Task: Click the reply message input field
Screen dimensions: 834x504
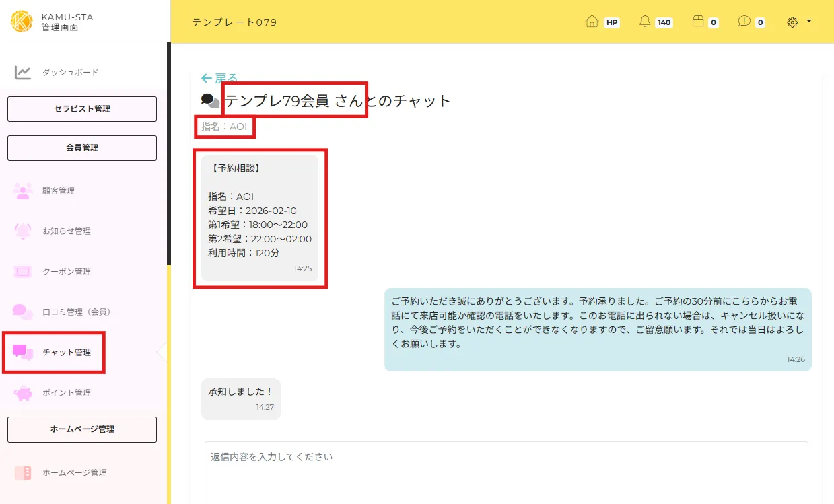Action: [x=506, y=471]
